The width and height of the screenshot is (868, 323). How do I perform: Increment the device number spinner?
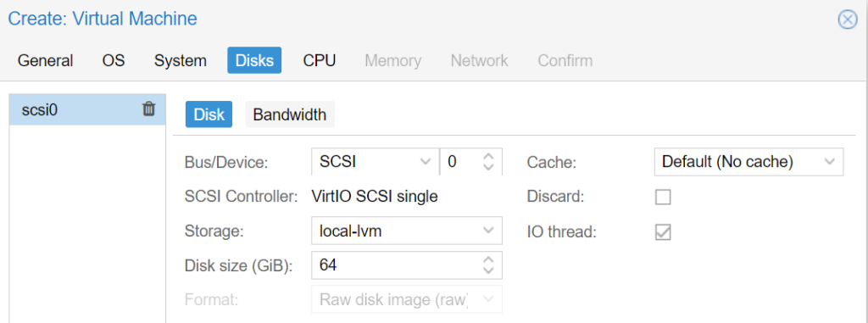488,156
